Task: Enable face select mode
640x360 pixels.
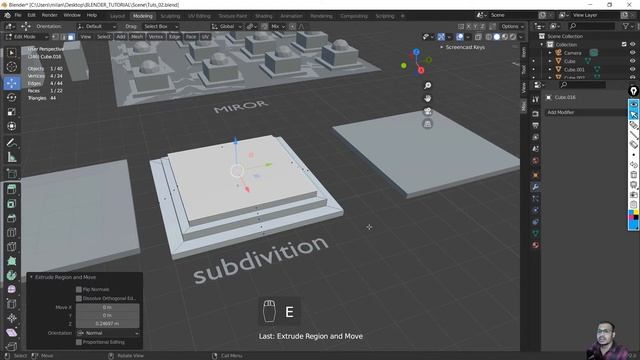Action: [71, 37]
